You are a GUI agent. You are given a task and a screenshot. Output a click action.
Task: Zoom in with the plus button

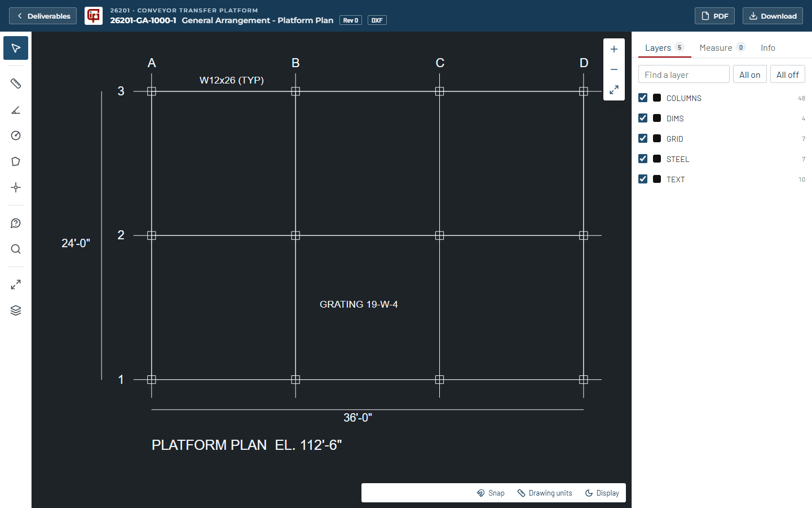pyautogui.click(x=614, y=49)
